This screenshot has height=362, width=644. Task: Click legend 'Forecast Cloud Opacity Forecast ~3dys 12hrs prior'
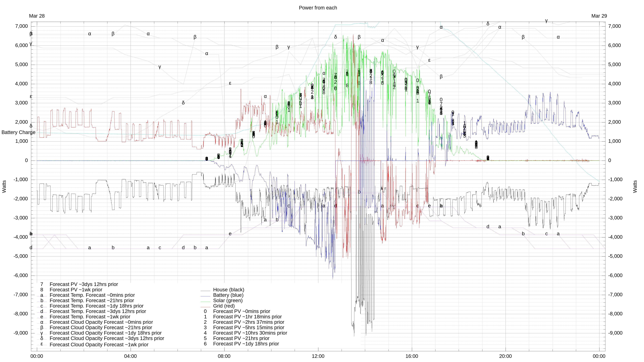click(107, 338)
